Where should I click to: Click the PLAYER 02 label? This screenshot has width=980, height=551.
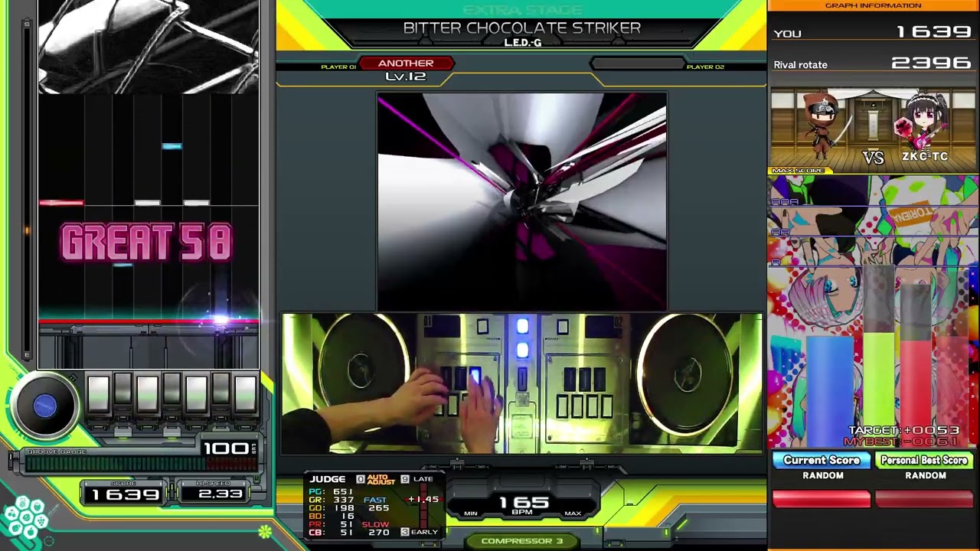click(705, 67)
